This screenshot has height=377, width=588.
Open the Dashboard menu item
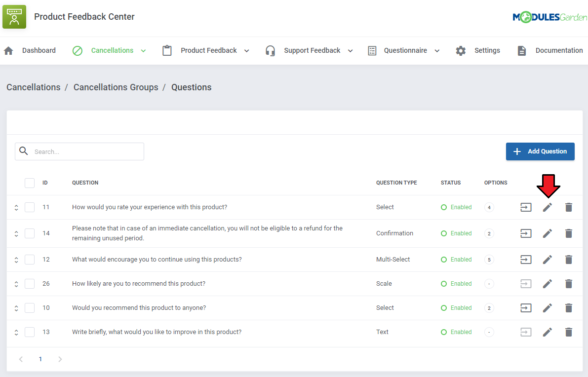[x=39, y=51]
